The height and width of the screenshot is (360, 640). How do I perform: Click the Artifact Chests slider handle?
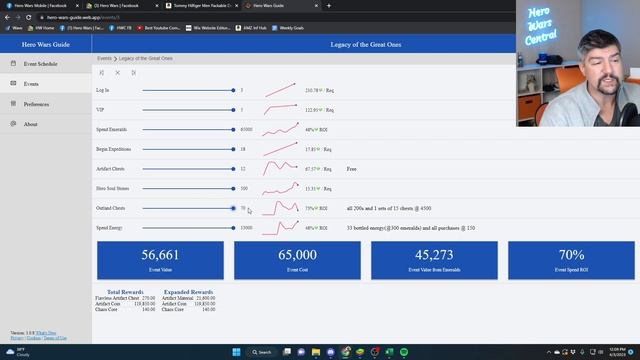tap(233, 169)
